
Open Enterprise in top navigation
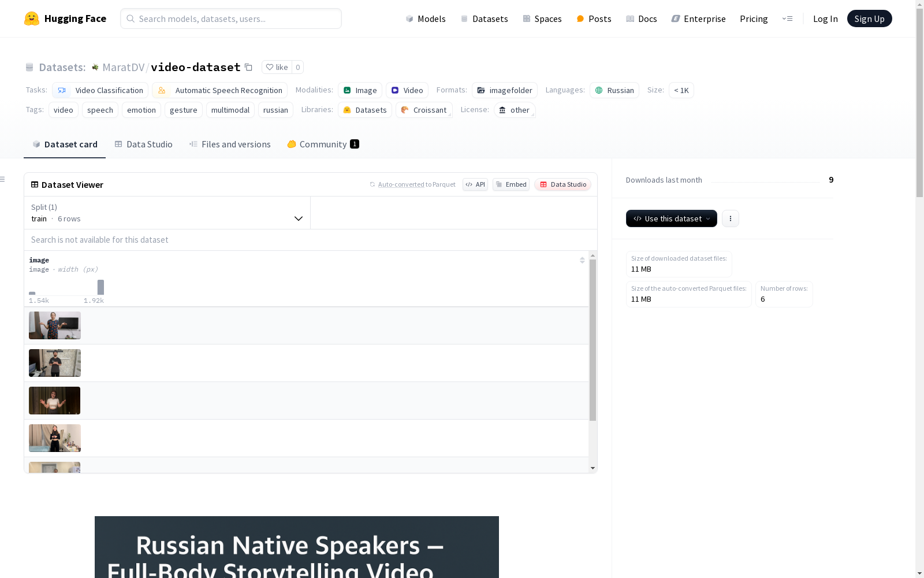(x=698, y=18)
